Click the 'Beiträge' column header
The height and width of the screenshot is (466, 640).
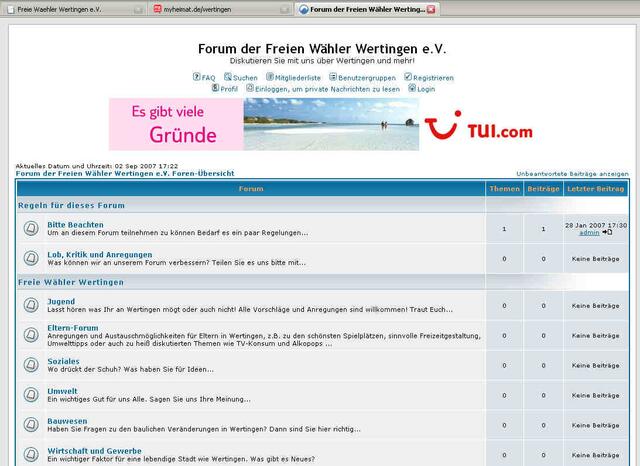pyautogui.click(x=543, y=189)
